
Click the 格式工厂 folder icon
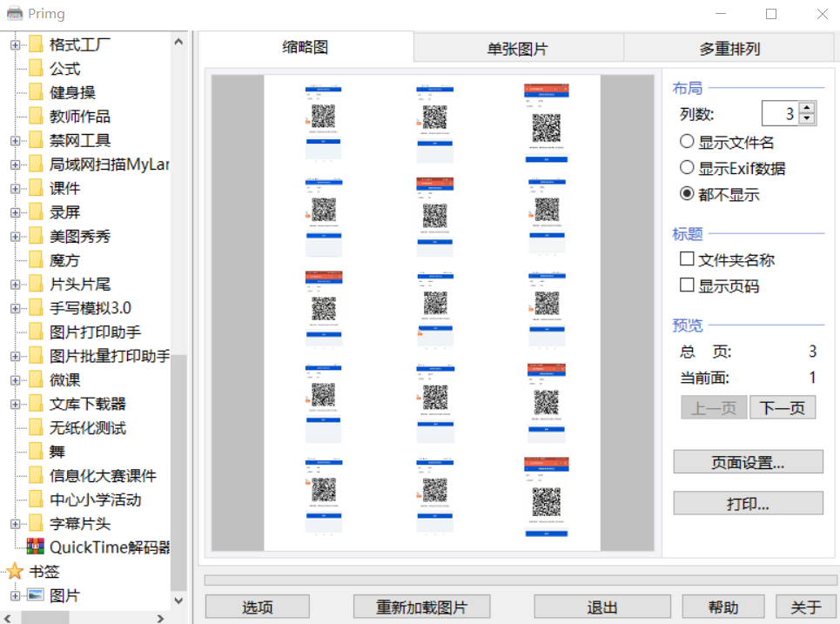[36, 44]
